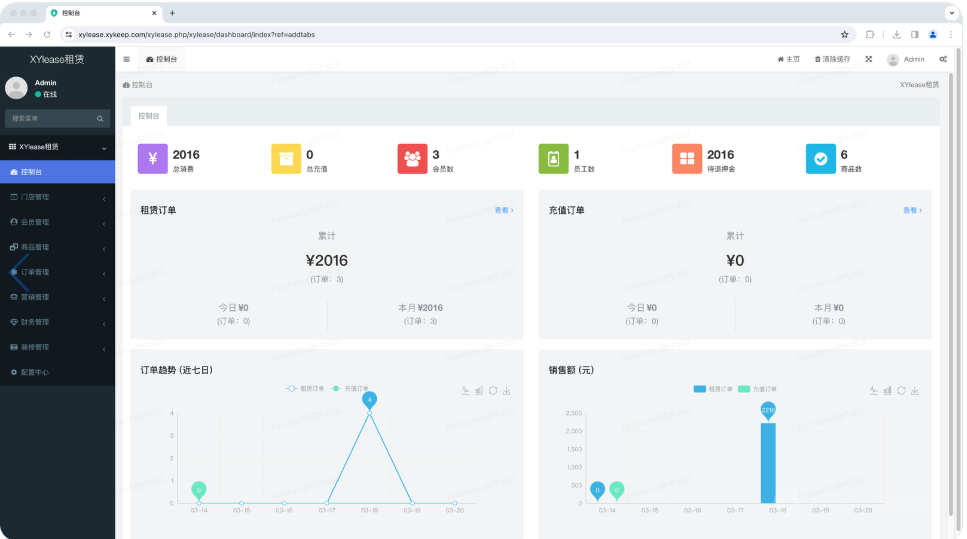Bookmark this page with the star icon
The image size is (967, 539).
(844, 34)
